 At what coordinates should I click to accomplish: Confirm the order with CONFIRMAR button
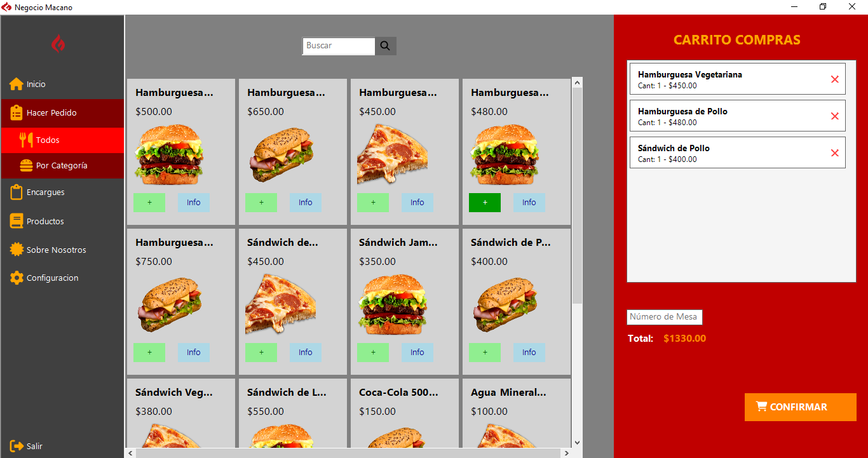801,407
